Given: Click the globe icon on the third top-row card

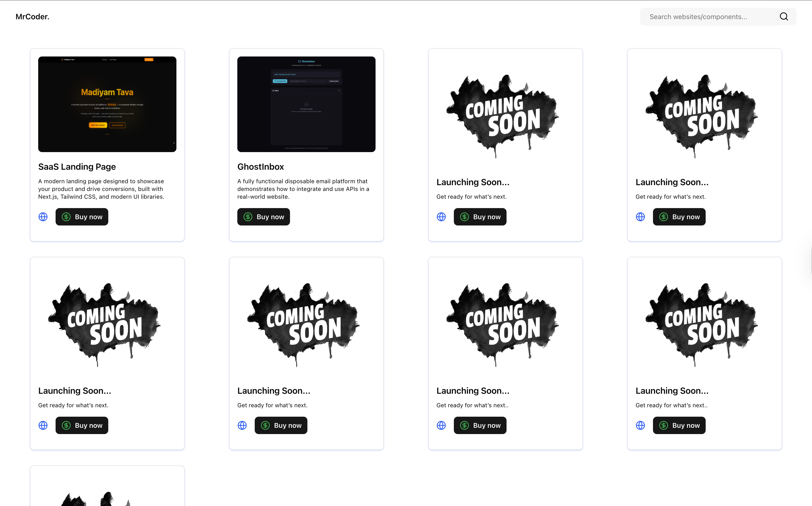Looking at the screenshot, I should click(x=441, y=217).
